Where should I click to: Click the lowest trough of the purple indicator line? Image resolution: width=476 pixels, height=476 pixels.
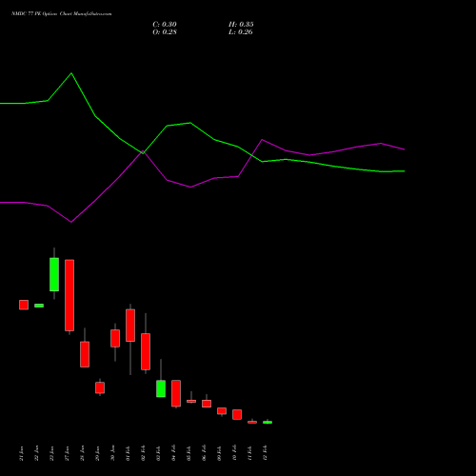coord(71,222)
